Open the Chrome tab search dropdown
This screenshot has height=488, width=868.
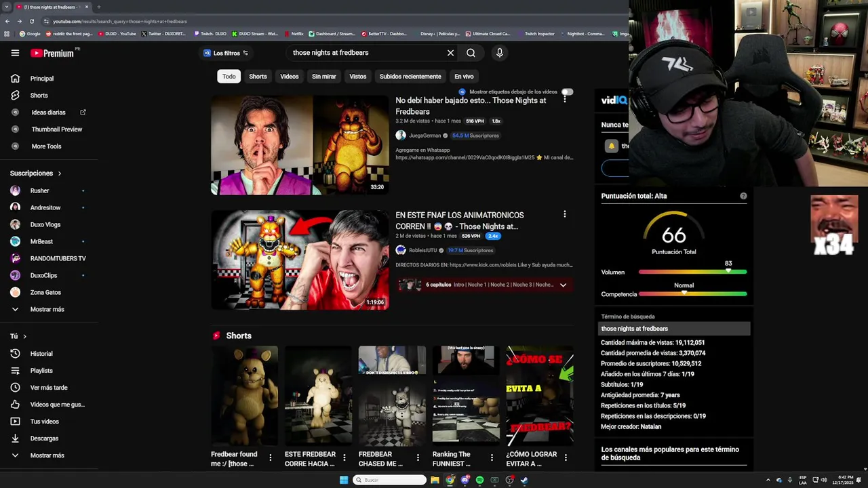pos(6,7)
